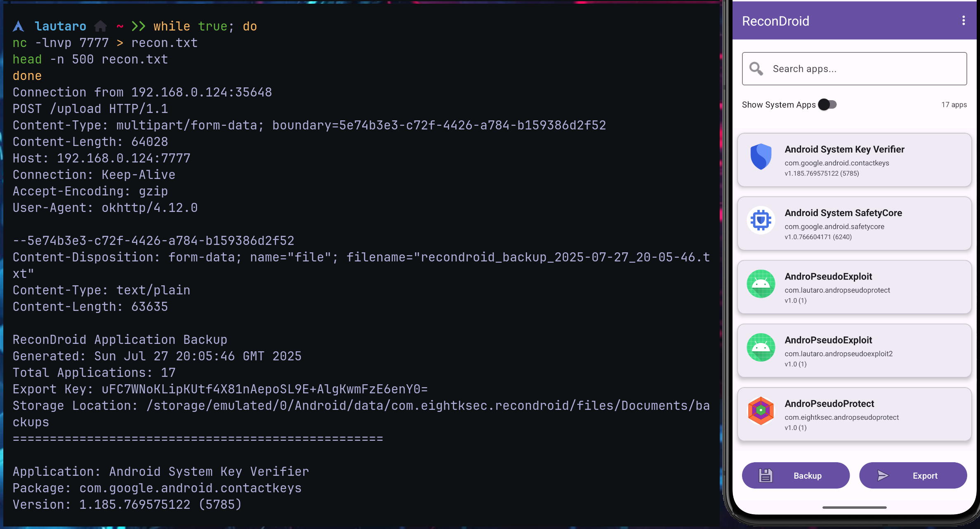Image resolution: width=980 pixels, height=529 pixels.
Task: Click the AndroPseudoProtect hexagon icon
Action: click(x=761, y=411)
